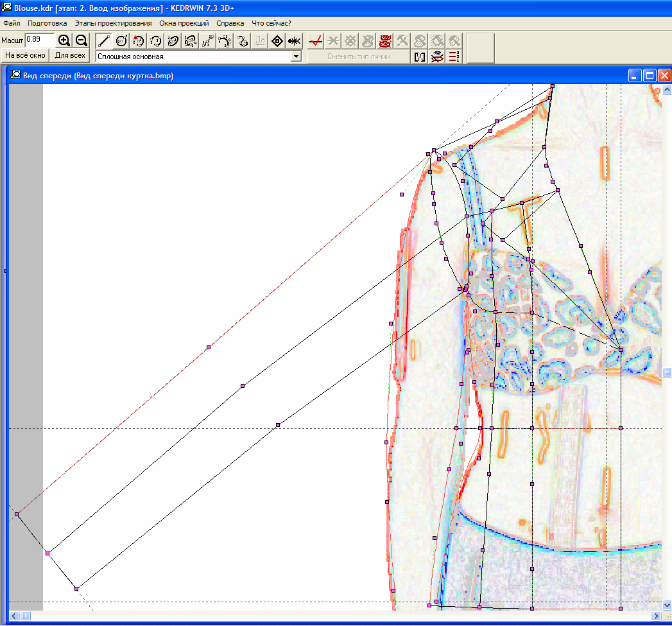Click the crossed-out eye visibility icon
Screen dimensions: 672x626
tap(437, 57)
